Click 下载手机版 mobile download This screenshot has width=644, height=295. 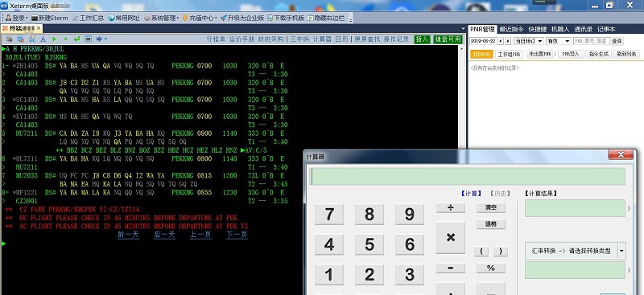286,18
